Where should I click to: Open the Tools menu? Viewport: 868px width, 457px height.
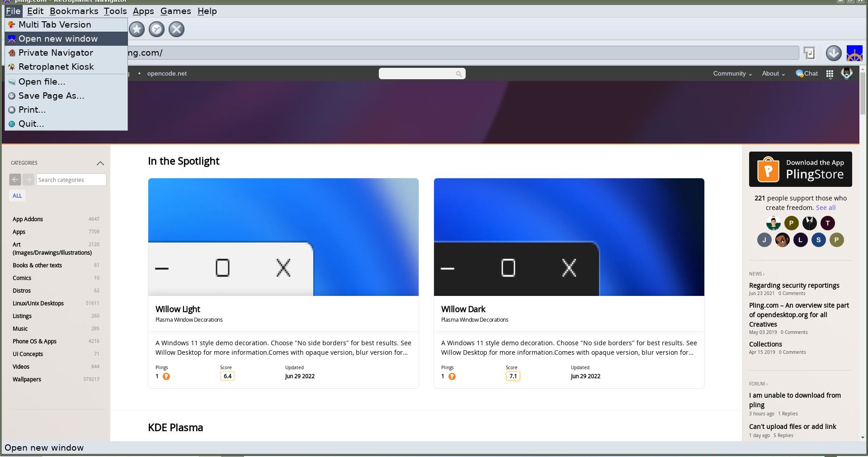115,11
